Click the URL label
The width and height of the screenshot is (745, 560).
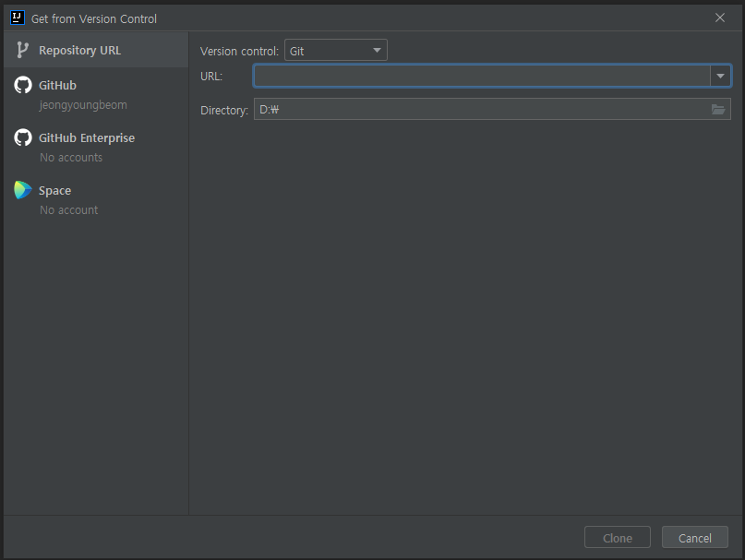(211, 76)
